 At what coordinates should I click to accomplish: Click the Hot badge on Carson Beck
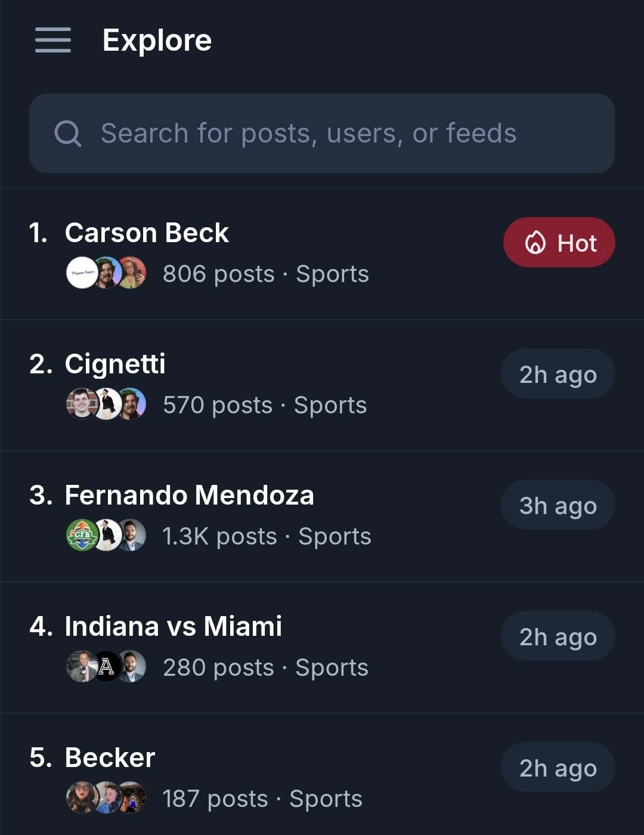tap(559, 243)
